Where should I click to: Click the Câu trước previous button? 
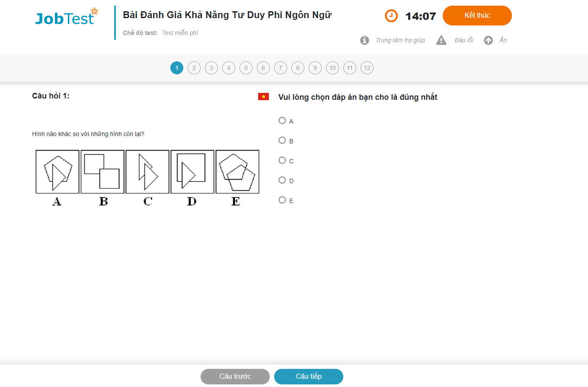(235, 376)
